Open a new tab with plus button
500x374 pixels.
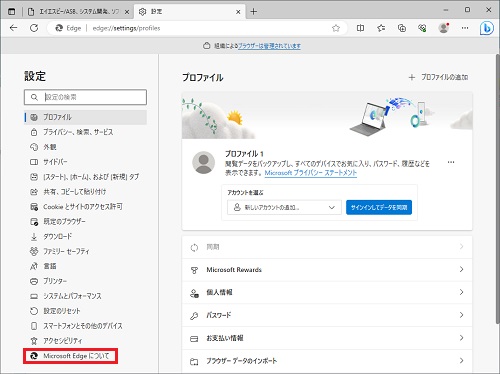pyautogui.click(x=254, y=12)
